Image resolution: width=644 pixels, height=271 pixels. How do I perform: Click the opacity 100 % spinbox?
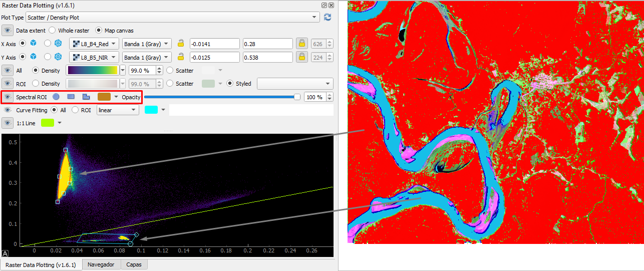click(x=318, y=97)
